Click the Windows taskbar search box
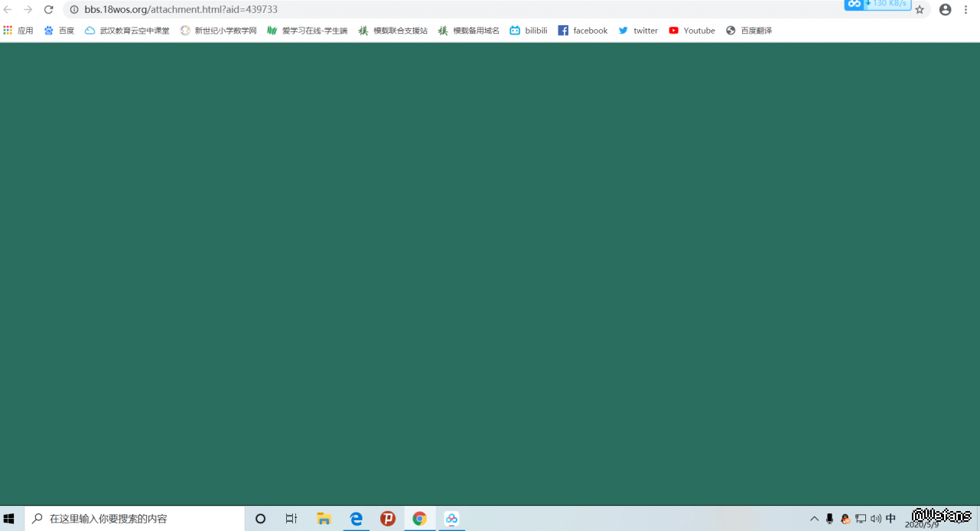 coord(135,519)
